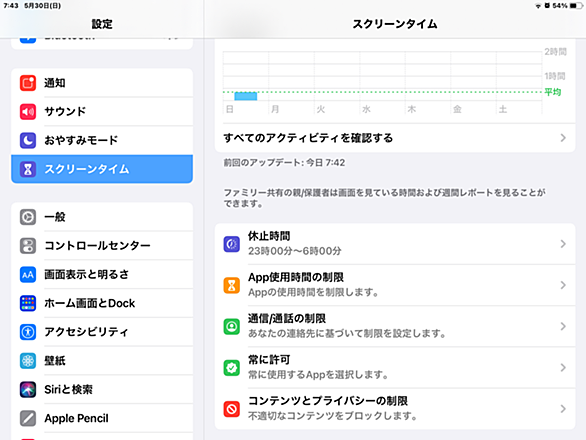Open Apple Pencil settings
Screen dimensions: 586x440
102,418
